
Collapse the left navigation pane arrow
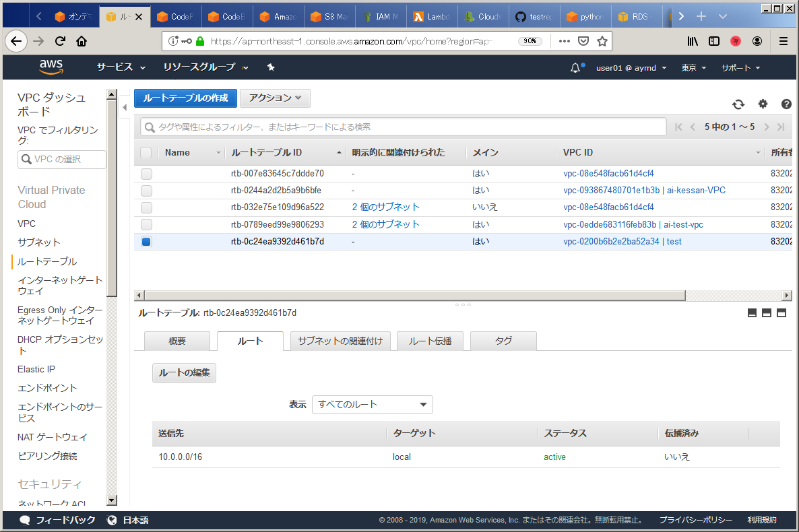125,108
